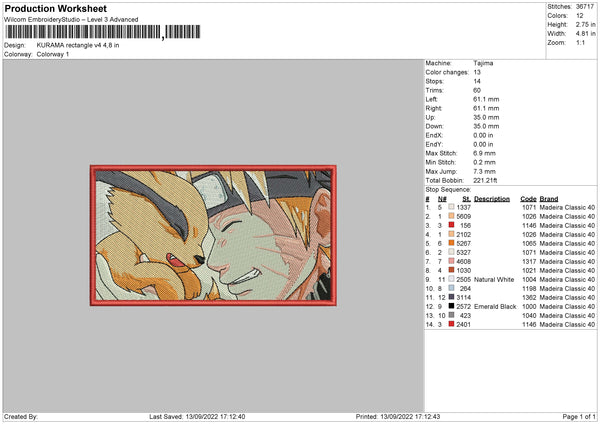Click the 'N#' column header

[442, 199]
